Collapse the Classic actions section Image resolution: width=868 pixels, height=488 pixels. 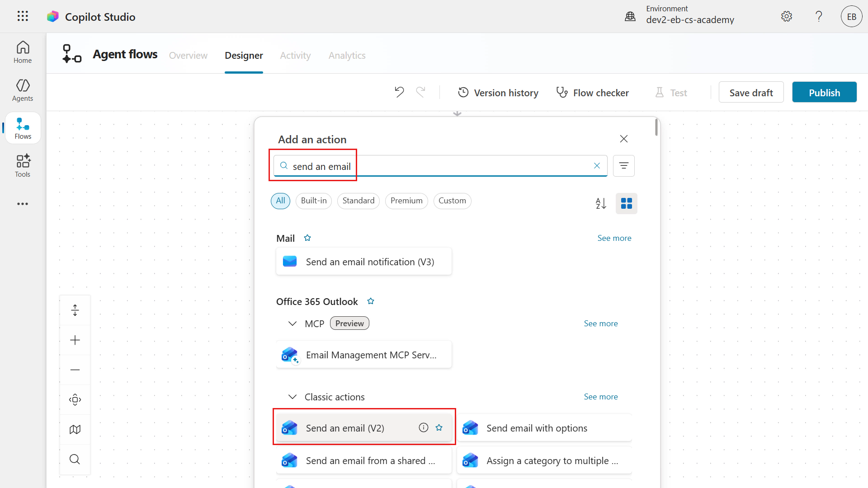click(292, 397)
